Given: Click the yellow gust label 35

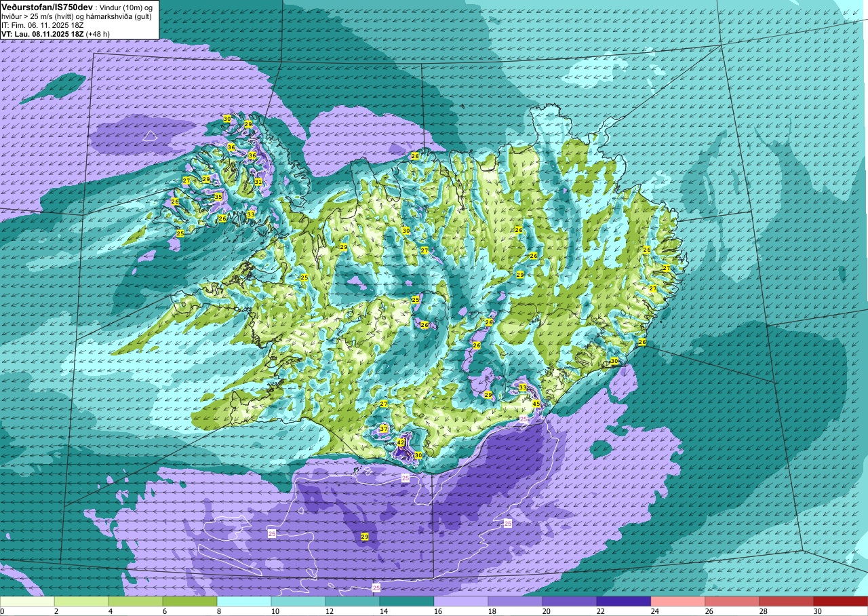Looking at the screenshot, I should tap(218, 197).
